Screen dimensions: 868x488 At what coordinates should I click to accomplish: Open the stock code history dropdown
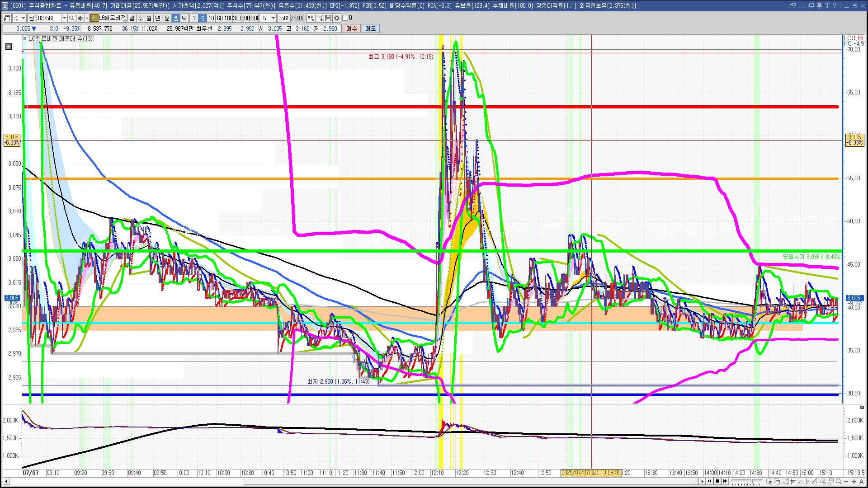point(64,18)
